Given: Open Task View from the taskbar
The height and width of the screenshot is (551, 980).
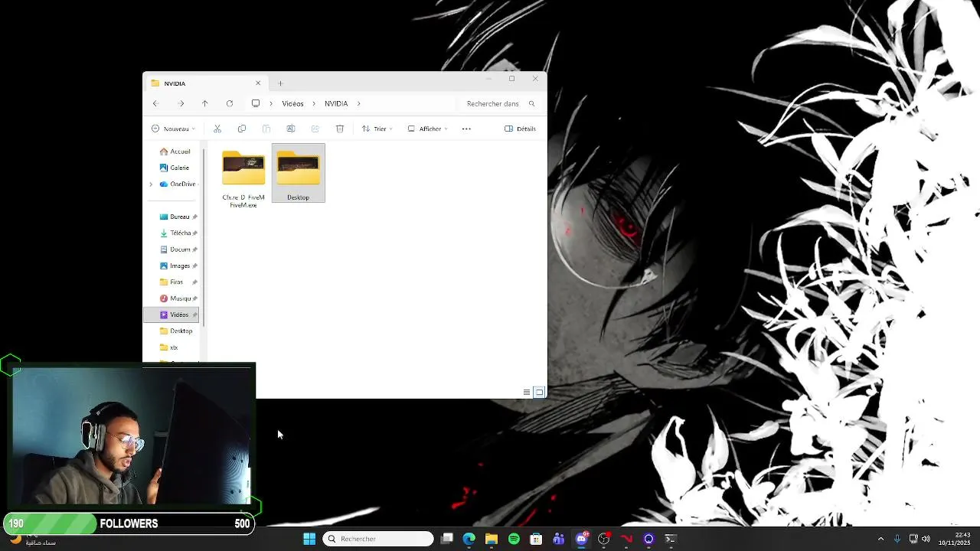Looking at the screenshot, I should tap(447, 539).
